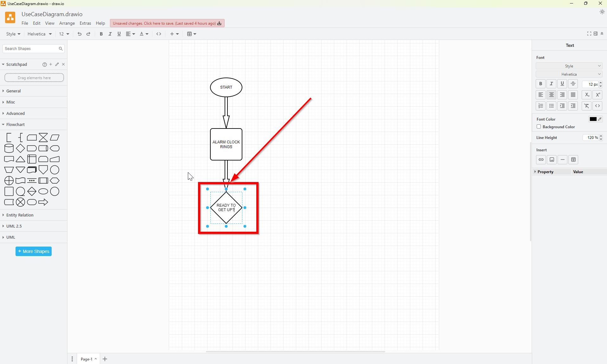Open the Extras menu

pos(85,23)
